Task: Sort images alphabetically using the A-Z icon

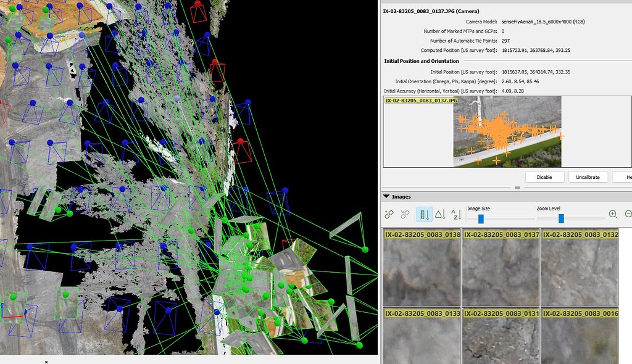Action: [457, 214]
